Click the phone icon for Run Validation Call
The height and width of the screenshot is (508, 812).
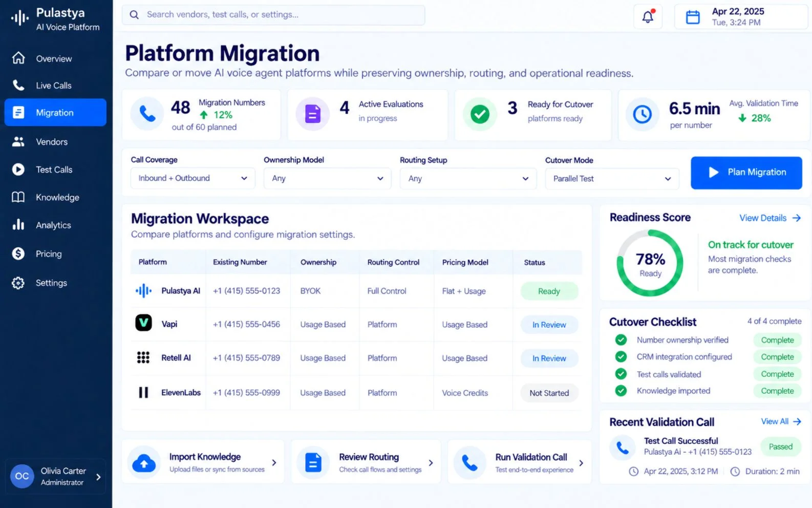point(469,463)
